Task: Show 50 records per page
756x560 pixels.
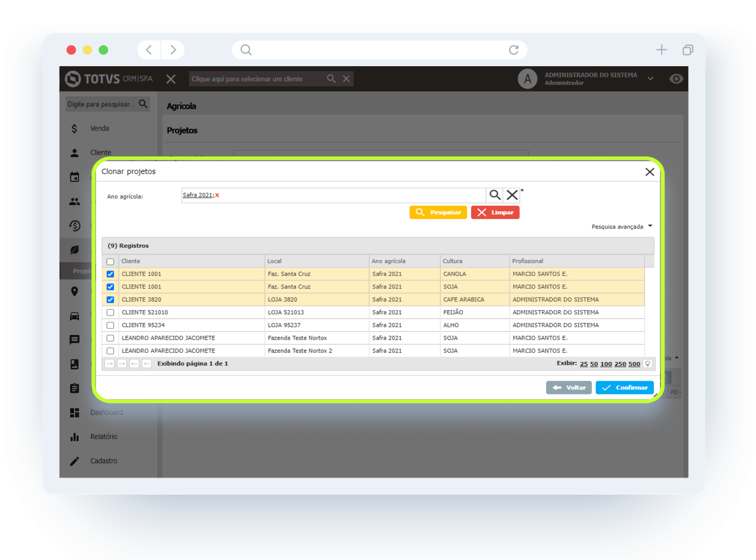Action: coord(594,364)
